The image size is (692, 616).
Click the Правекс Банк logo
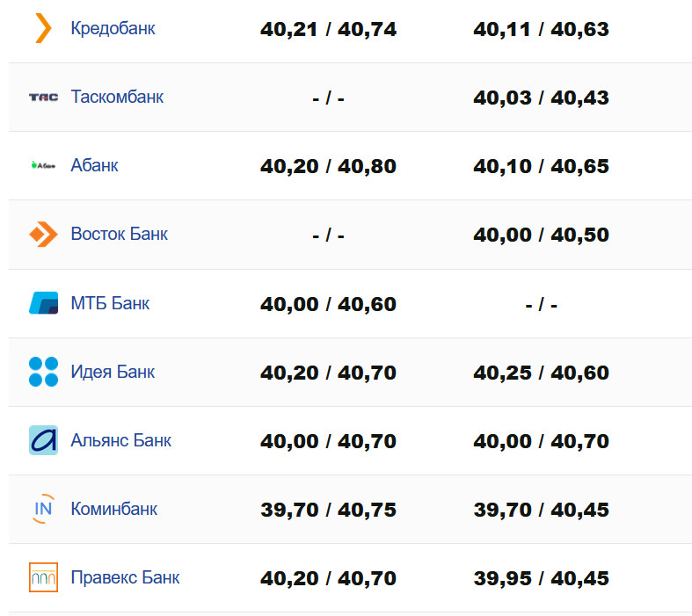coord(43,577)
